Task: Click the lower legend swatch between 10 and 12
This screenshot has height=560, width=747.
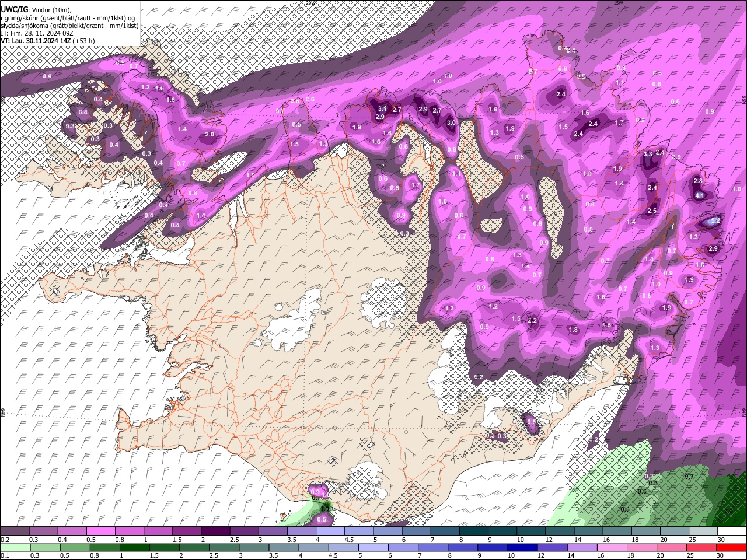Action: pyautogui.click(x=523, y=547)
